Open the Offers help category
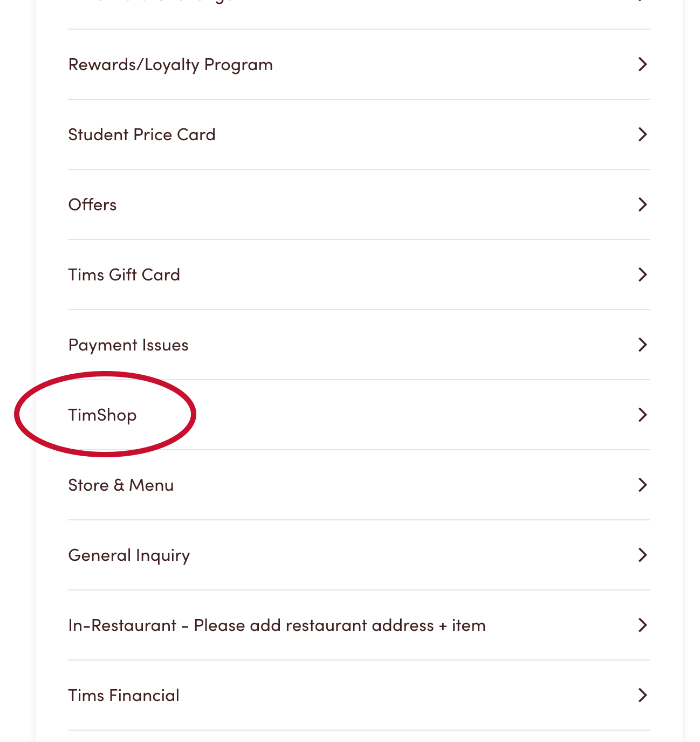The height and width of the screenshot is (742, 700). coord(92,205)
